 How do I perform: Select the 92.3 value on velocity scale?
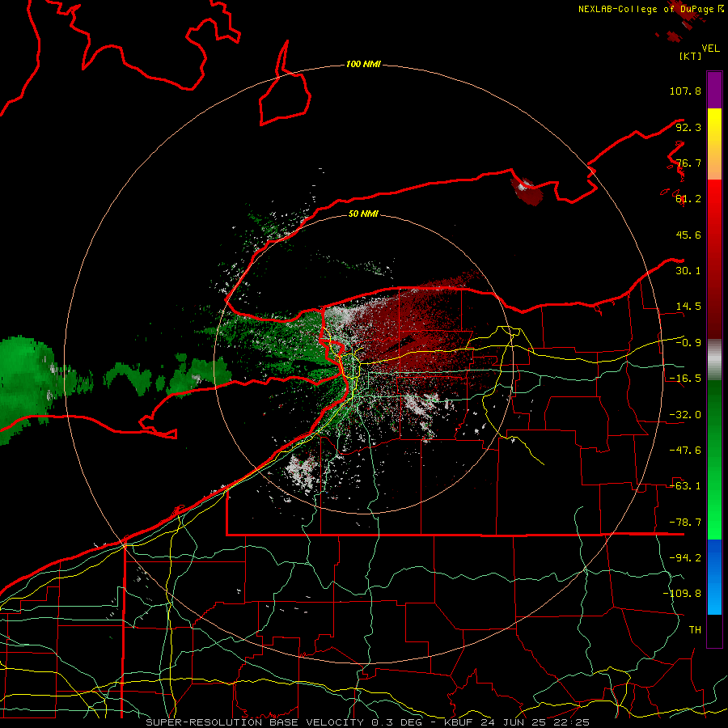688,127
